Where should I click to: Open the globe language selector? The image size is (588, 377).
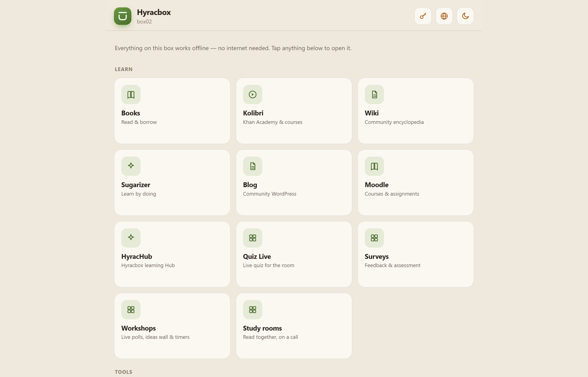[x=444, y=16]
